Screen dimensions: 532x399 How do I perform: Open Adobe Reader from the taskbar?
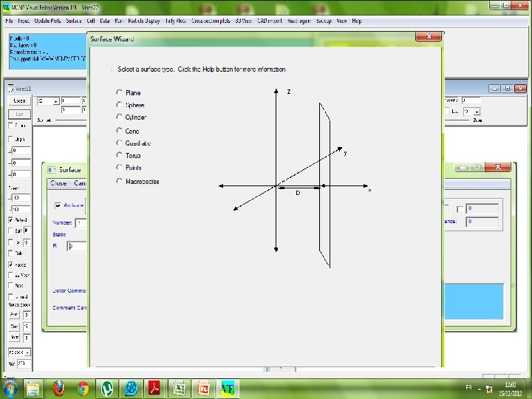[x=154, y=389]
